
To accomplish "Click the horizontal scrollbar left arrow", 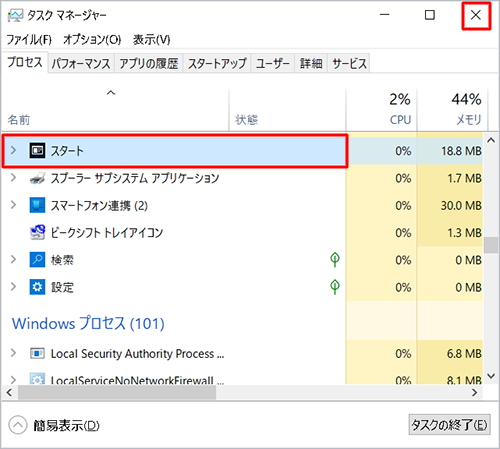I will click(9, 392).
